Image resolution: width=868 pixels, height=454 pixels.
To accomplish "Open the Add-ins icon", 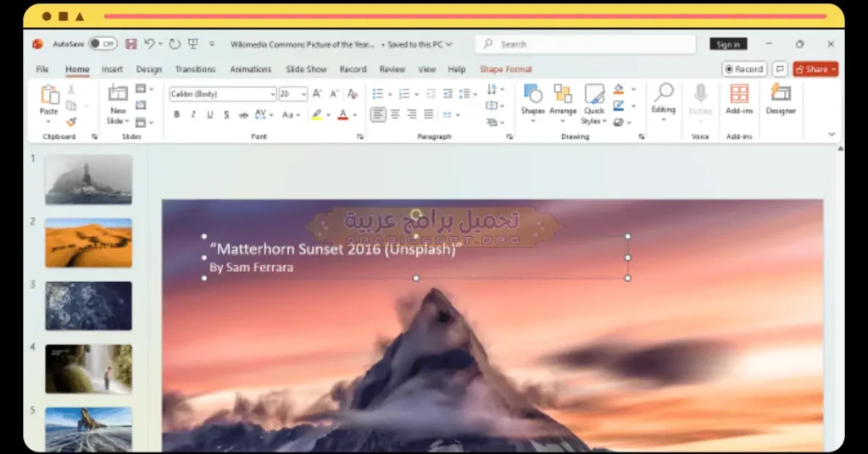I will click(x=739, y=93).
